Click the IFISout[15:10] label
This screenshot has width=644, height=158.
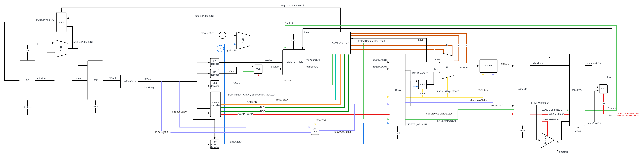[x=179, y=112]
